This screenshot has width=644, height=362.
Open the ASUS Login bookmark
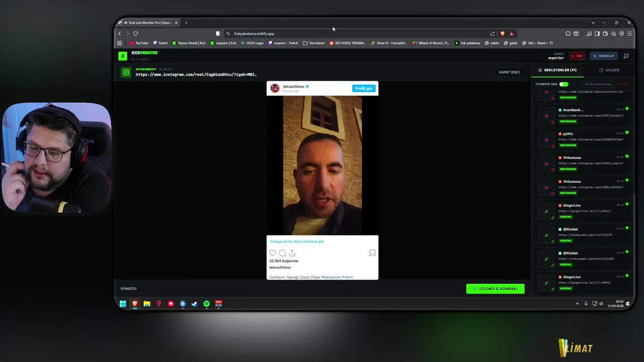[x=252, y=43]
